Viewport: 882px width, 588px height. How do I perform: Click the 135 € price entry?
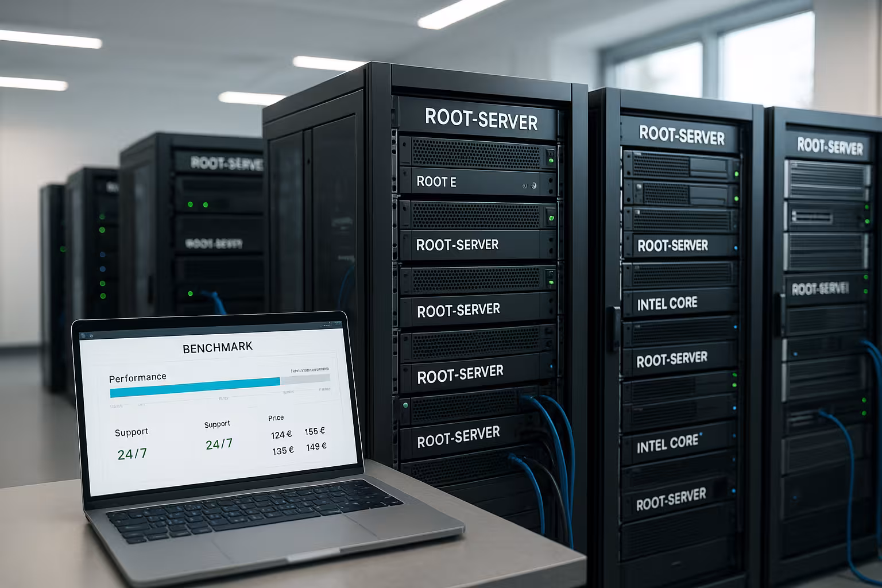coord(283,451)
